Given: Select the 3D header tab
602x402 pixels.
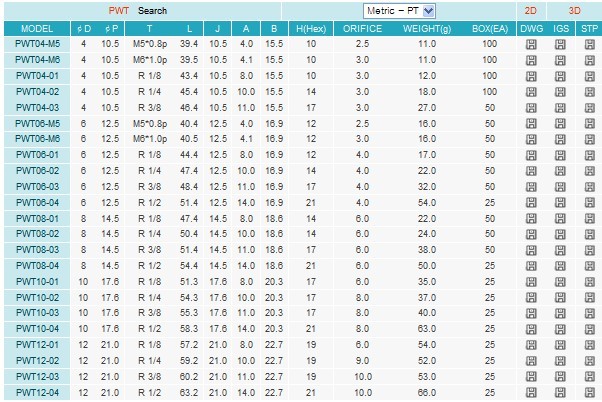Looking at the screenshot, I should coord(574,10).
